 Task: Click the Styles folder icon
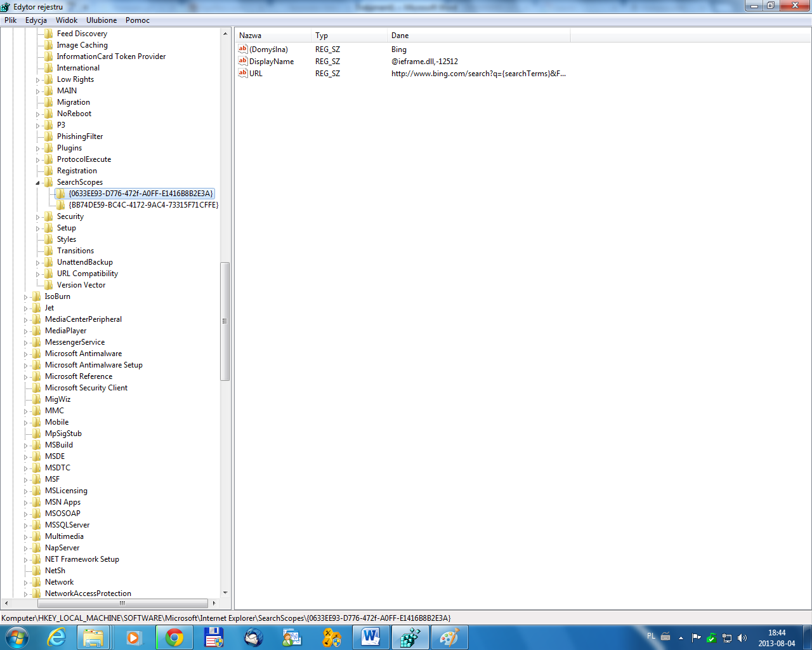pyautogui.click(x=49, y=239)
